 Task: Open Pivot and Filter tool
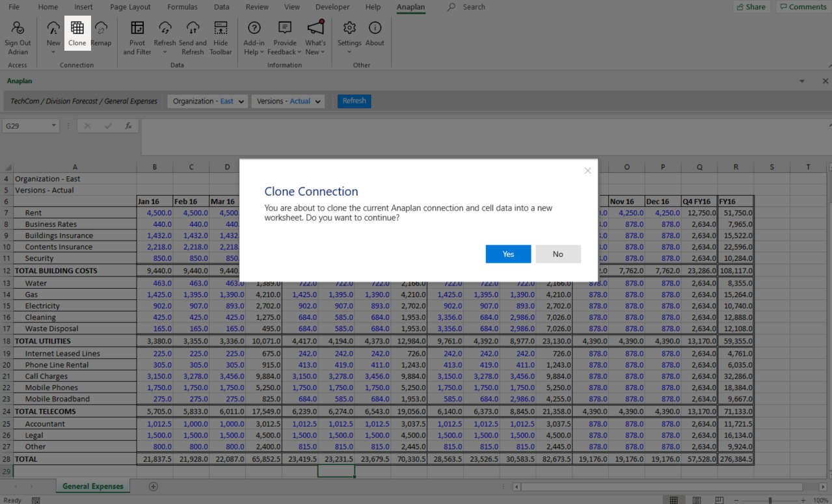click(x=137, y=37)
